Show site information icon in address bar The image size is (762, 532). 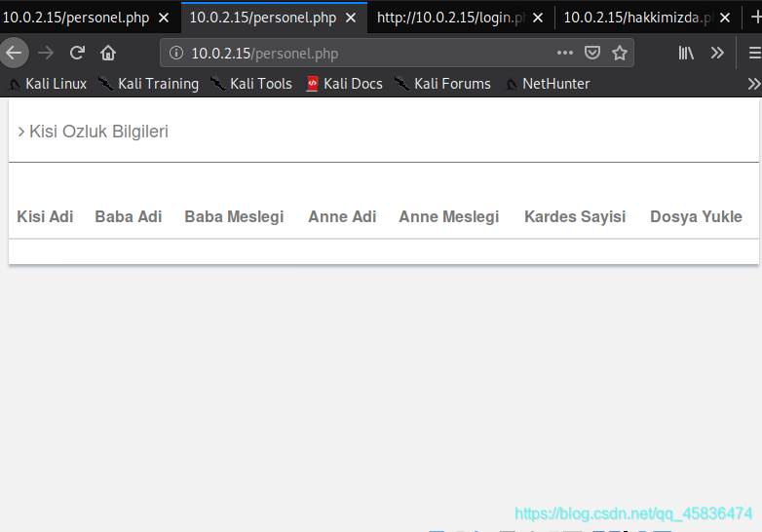pyautogui.click(x=176, y=53)
